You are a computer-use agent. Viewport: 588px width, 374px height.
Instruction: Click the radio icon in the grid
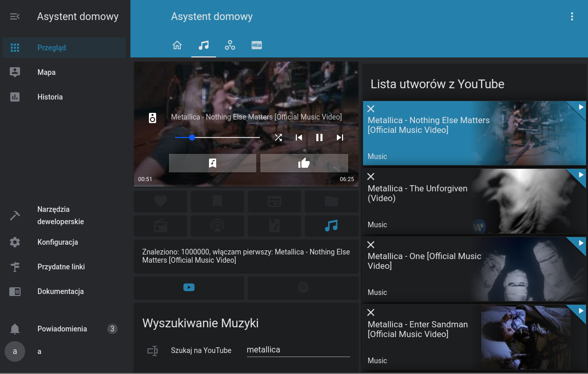160,226
